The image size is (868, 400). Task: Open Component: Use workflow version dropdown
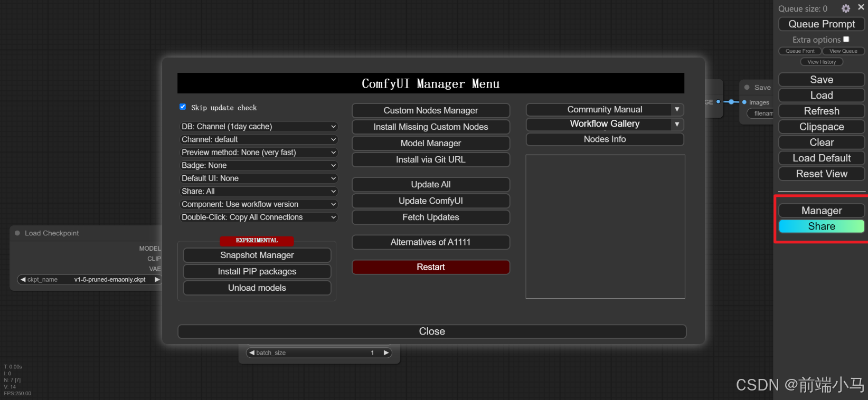tap(259, 204)
